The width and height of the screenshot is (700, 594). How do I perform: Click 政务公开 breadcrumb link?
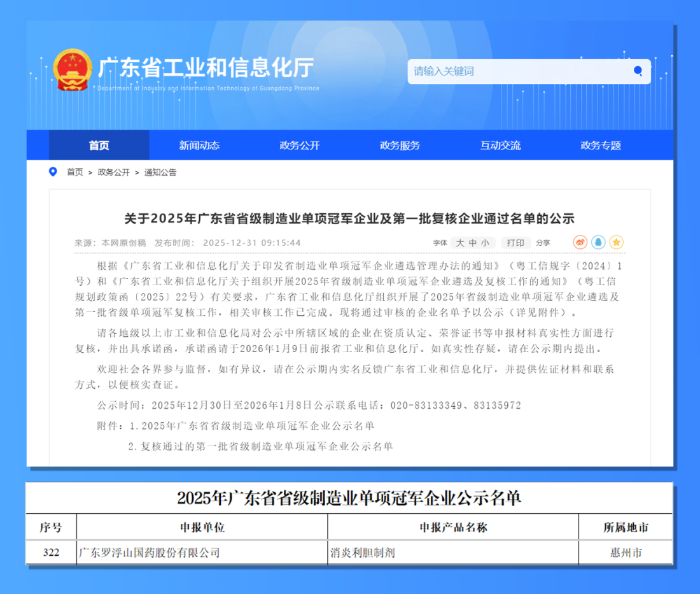pyautogui.click(x=113, y=173)
